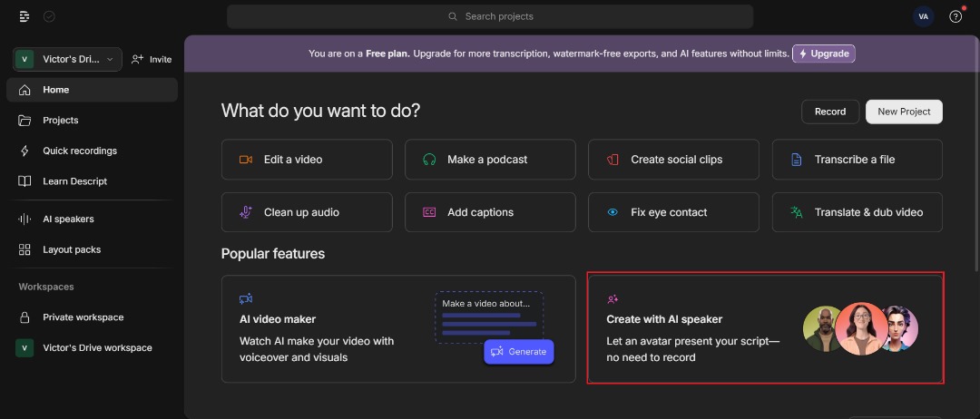This screenshot has height=419, width=980.
Task: Click 'What do you want to do?' heading
Action: [x=320, y=112]
